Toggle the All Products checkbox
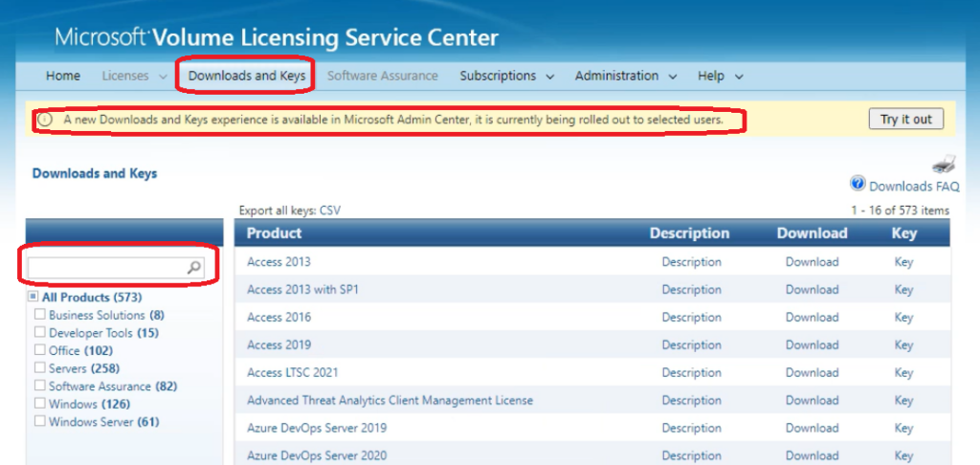Image resolution: width=980 pixels, height=465 pixels. (33, 297)
